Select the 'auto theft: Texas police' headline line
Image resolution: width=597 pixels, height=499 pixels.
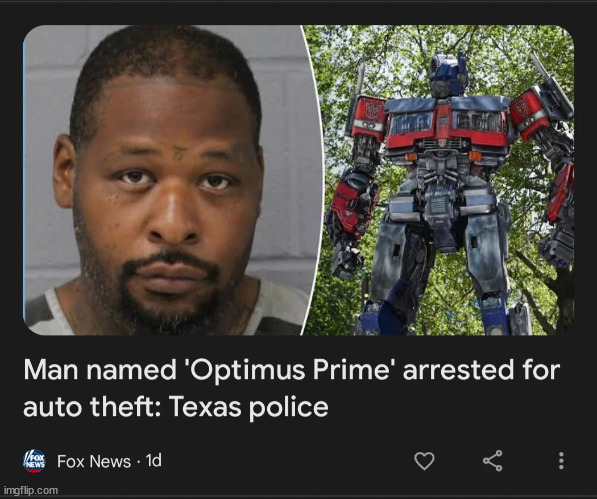pyautogui.click(x=176, y=407)
